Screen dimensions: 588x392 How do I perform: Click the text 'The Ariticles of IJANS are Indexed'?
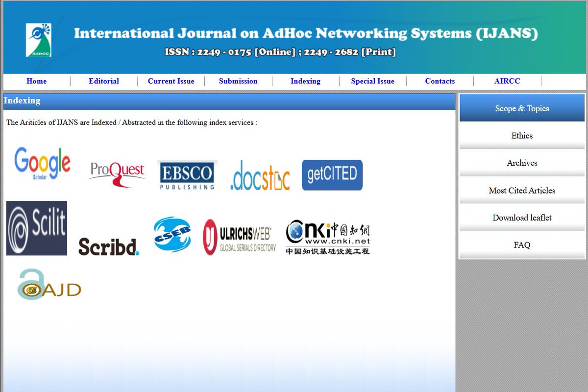[61, 122]
